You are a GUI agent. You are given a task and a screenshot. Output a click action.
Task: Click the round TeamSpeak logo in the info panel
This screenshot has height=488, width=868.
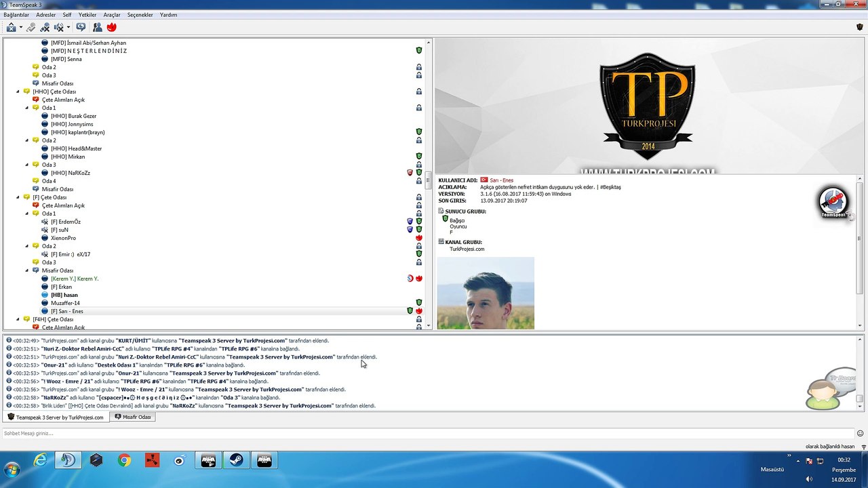(x=833, y=202)
